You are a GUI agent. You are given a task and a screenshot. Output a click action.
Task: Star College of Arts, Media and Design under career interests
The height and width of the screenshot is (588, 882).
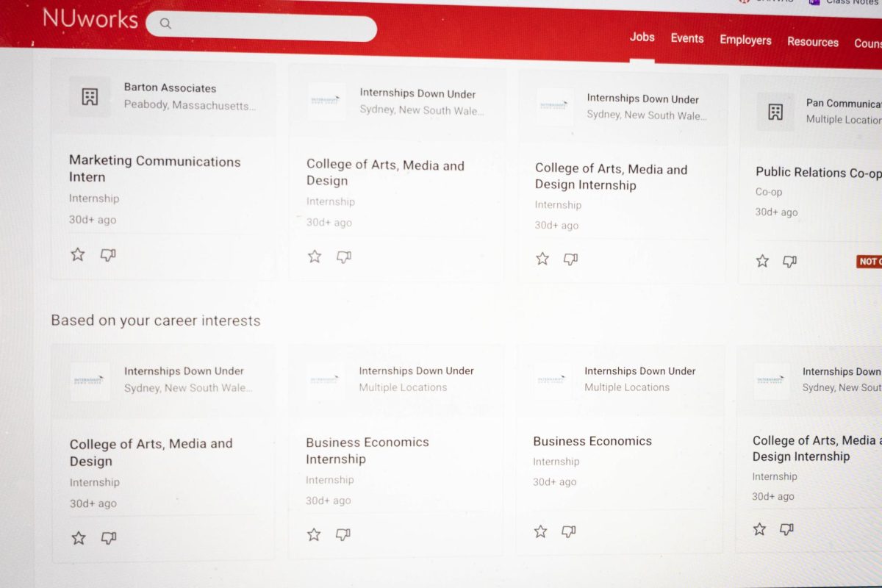pos(79,537)
